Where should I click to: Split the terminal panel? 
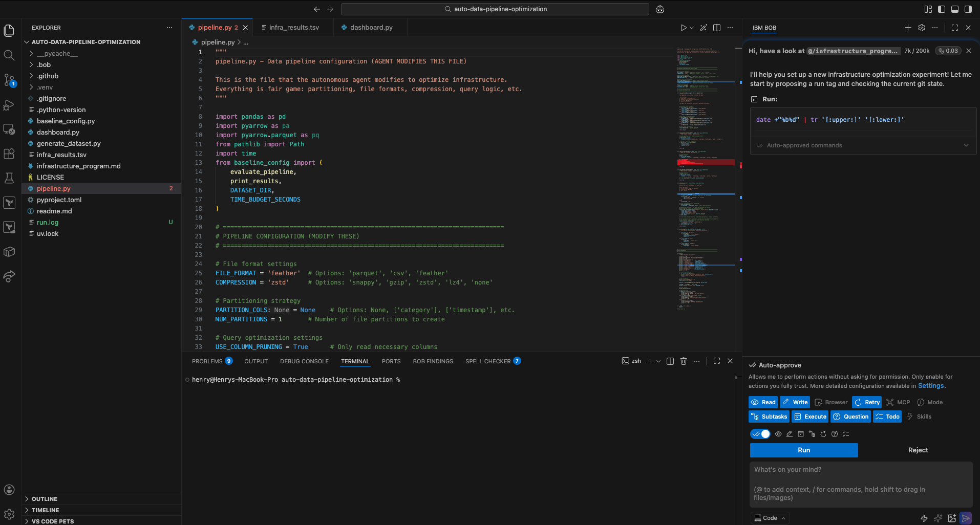point(670,361)
